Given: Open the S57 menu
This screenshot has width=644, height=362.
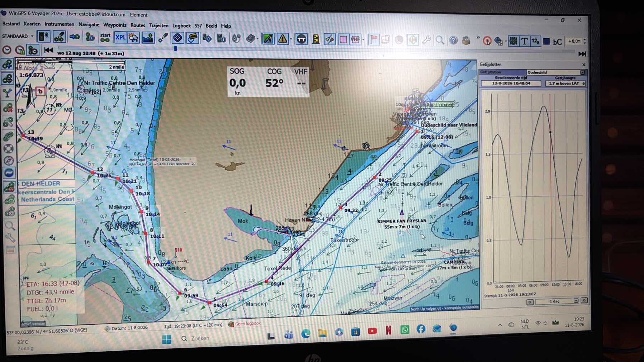Looking at the screenshot, I should (198, 26).
